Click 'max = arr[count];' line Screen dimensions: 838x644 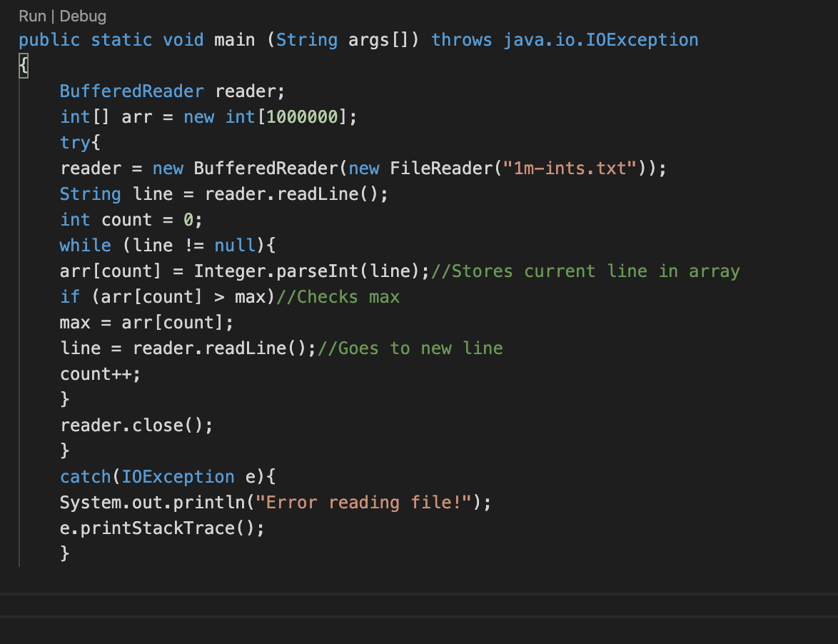click(146, 322)
